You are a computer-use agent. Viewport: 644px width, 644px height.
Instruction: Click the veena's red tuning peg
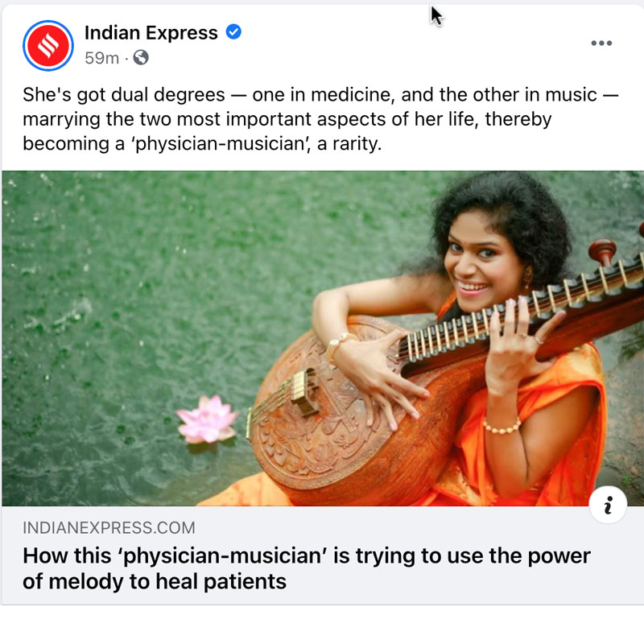tap(601, 251)
